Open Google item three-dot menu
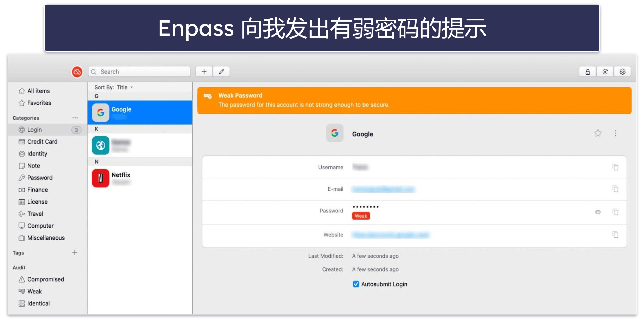The height and width of the screenshot is (320, 644). click(x=615, y=133)
